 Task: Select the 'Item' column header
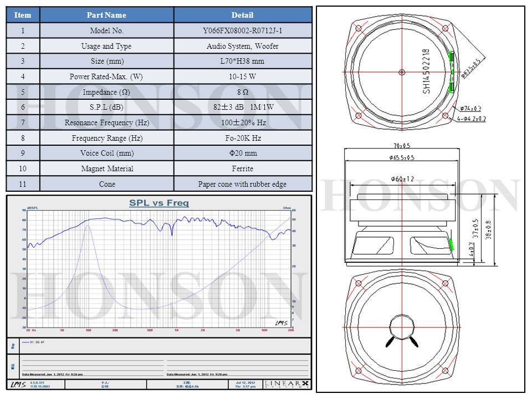[23, 15]
